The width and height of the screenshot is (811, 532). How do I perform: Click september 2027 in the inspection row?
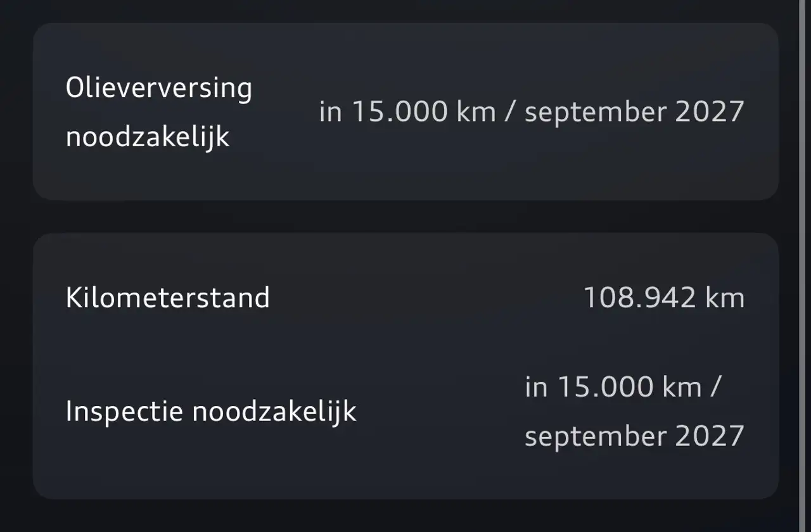coord(634,437)
